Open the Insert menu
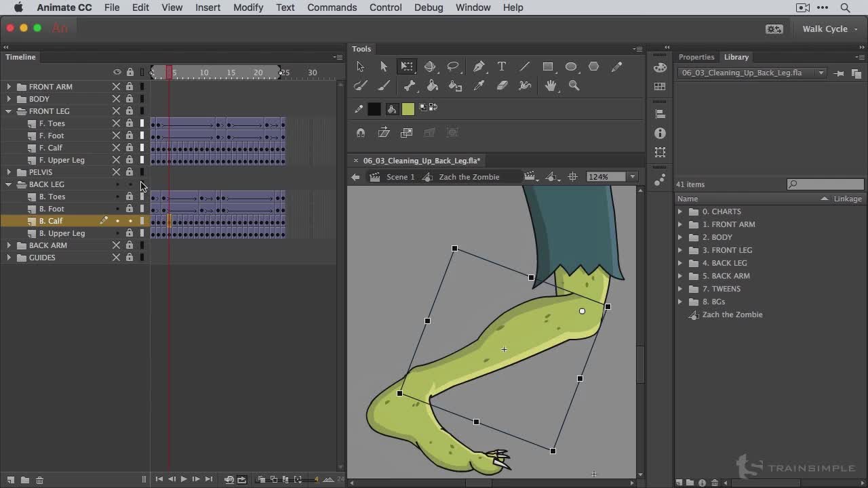868x488 pixels. click(x=208, y=7)
